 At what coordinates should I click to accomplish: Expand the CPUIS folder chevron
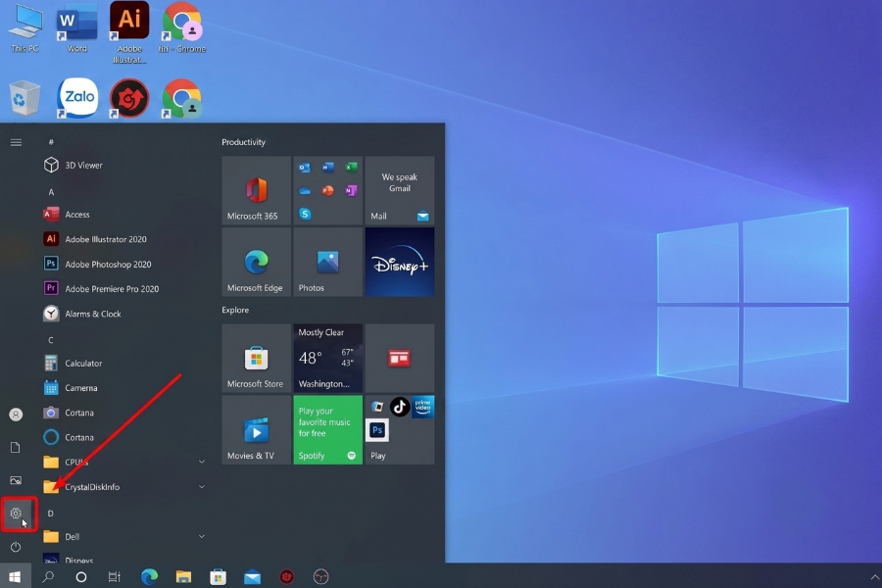[201, 462]
